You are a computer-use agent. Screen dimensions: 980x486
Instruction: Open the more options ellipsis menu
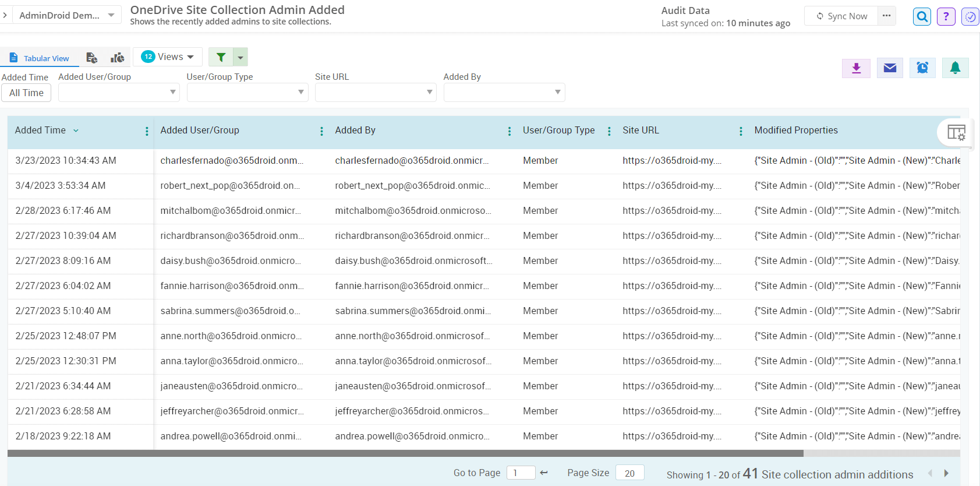(x=886, y=16)
